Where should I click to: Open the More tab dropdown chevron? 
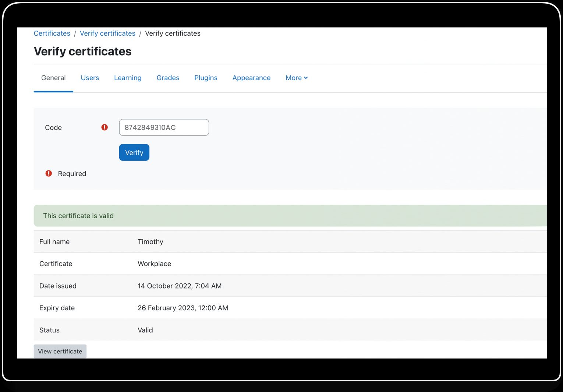(x=306, y=78)
